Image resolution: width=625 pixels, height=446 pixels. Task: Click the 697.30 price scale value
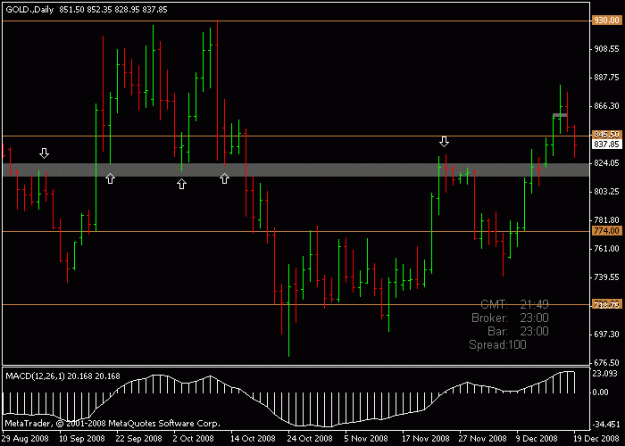[x=606, y=334]
